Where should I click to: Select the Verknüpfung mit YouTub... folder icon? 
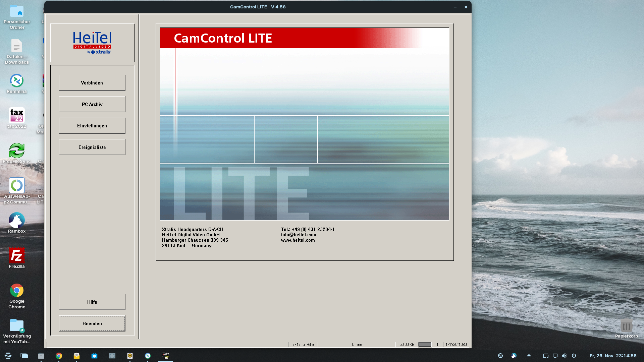[x=17, y=331]
